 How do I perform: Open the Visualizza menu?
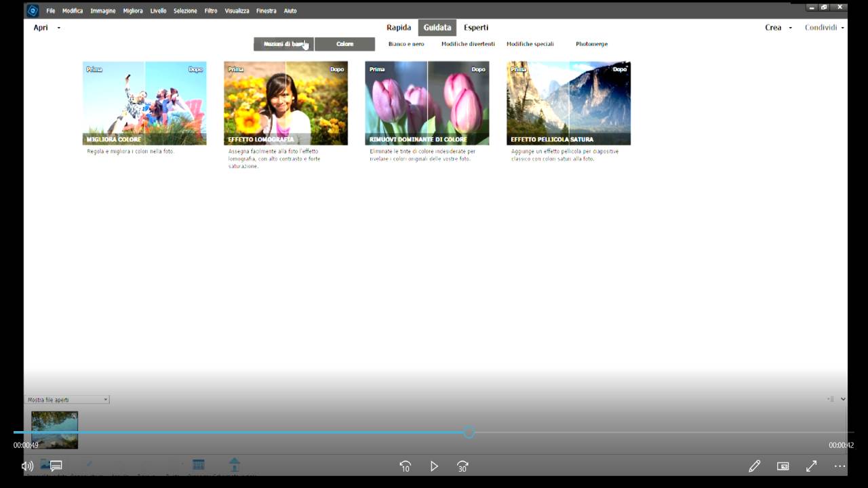[x=237, y=11]
